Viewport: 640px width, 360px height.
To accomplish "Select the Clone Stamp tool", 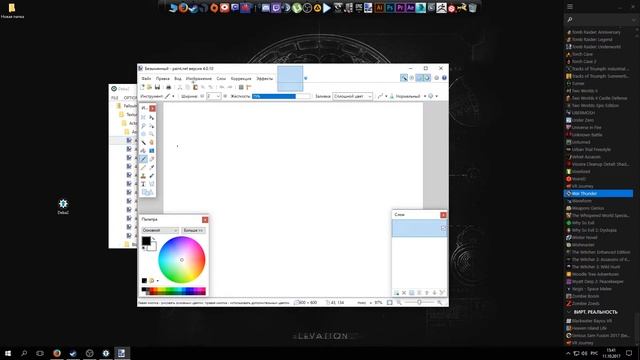I will click(143, 176).
